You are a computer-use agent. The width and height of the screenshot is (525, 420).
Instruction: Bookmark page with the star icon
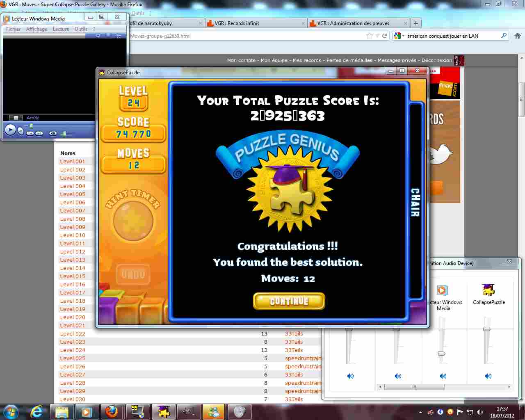[370, 36]
